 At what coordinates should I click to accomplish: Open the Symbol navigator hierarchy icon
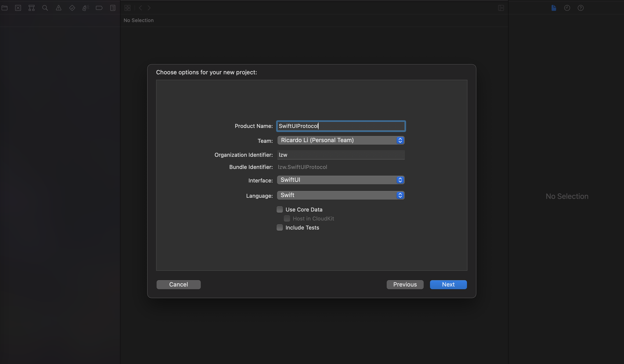pos(31,8)
